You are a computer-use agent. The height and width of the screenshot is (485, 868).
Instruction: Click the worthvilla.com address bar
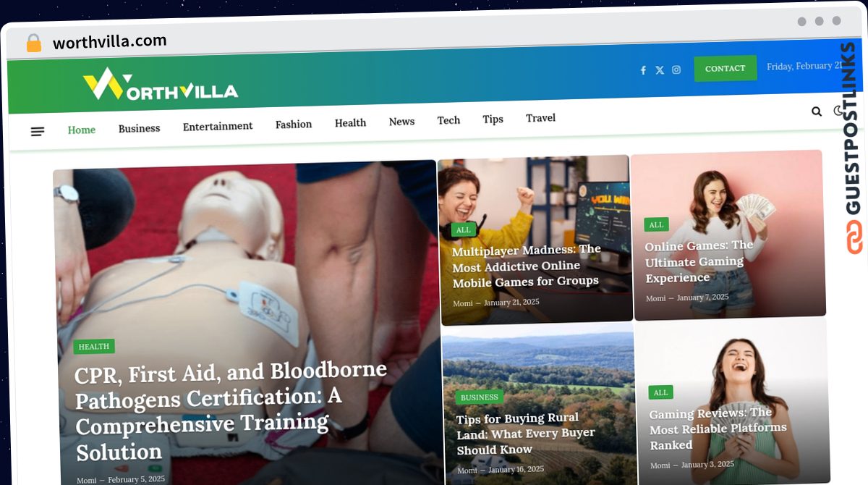coord(109,42)
